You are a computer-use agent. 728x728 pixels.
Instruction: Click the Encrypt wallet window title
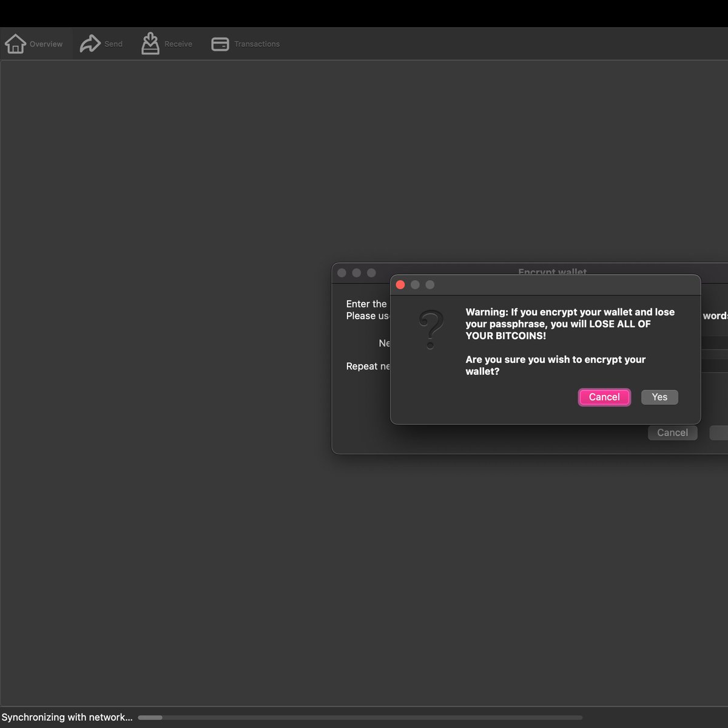pos(552,272)
